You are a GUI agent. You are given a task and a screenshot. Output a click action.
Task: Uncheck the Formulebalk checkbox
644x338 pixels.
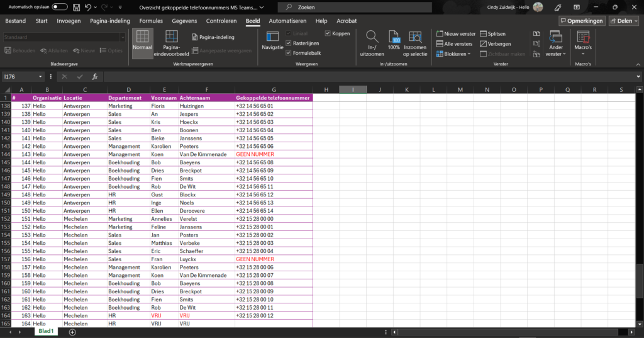click(x=288, y=53)
